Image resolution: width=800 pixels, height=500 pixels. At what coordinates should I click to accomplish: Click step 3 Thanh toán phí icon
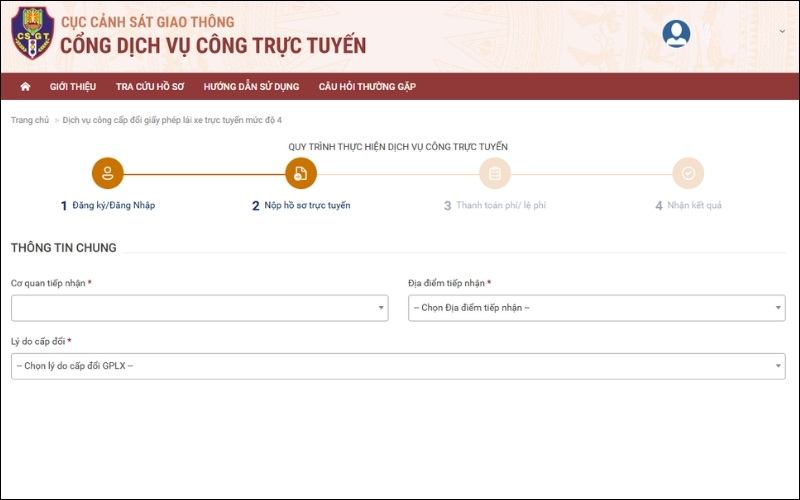click(494, 174)
